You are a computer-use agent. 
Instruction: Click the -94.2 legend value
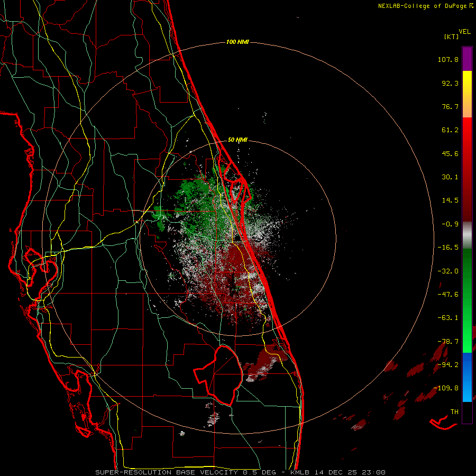click(x=448, y=365)
